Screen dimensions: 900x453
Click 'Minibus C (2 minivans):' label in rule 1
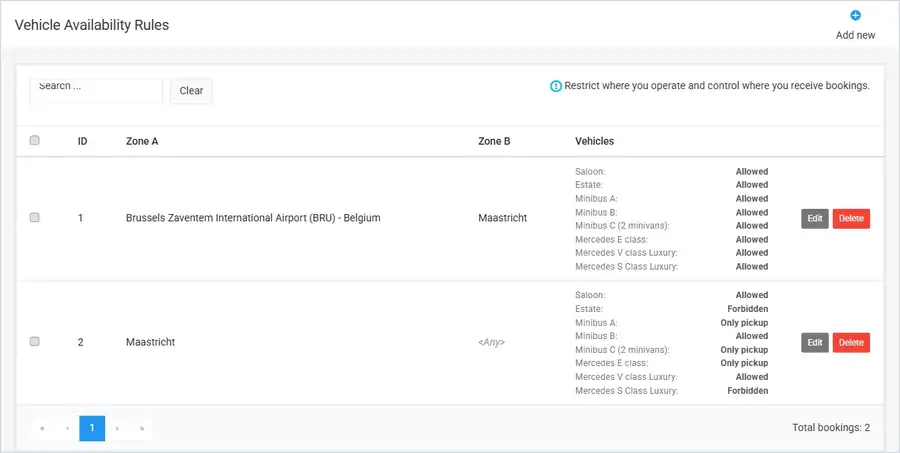[622, 226]
